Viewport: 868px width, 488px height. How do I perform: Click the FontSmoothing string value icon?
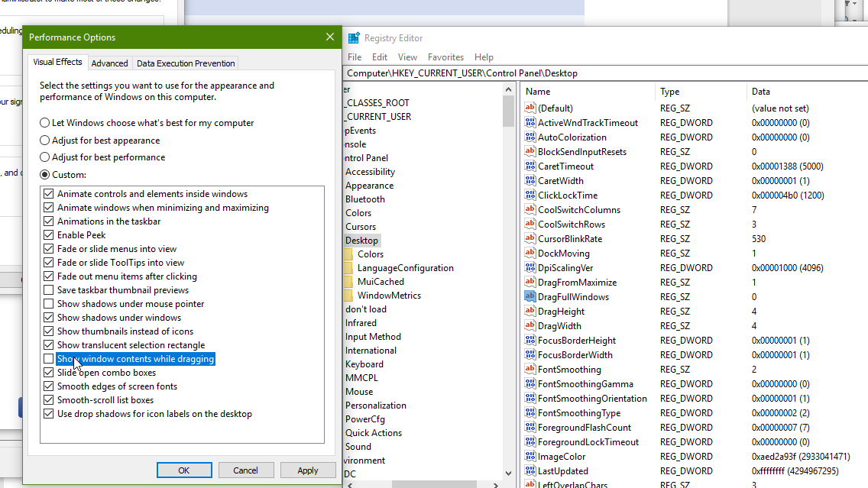tap(530, 370)
